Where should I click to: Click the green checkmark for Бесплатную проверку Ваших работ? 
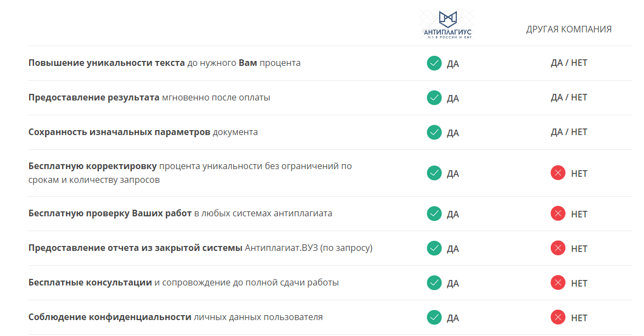pos(434,214)
